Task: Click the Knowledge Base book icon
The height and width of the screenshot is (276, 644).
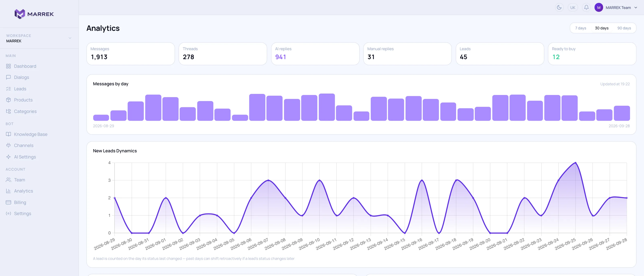Action: pyautogui.click(x=8, y=134)
